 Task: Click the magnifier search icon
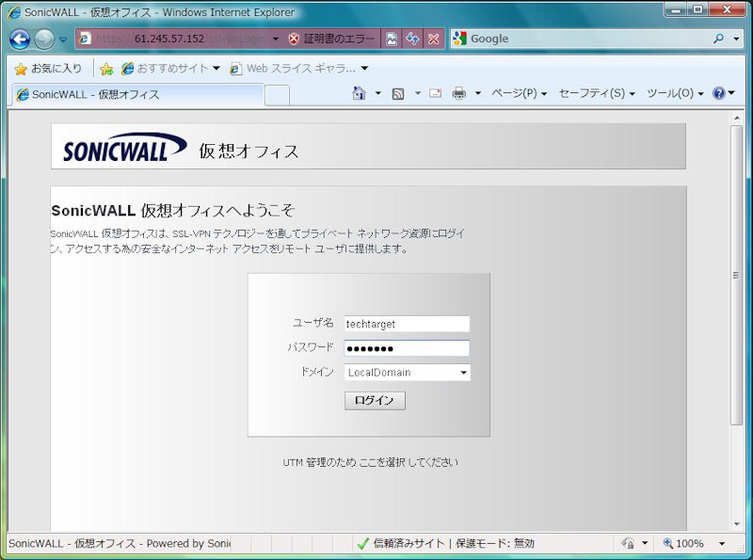click(x=718, y=39)
